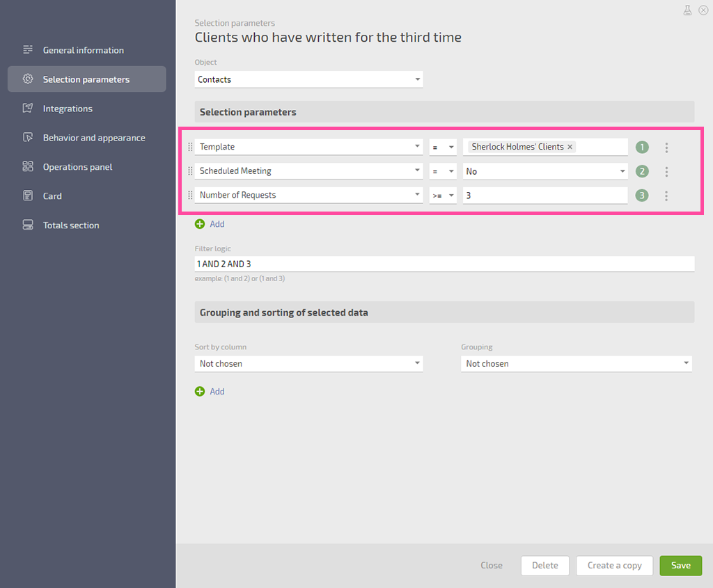Viewport: 713px width, 588px height.
Task: Click the Grouping and sorting of selected data header
Action: (x=444, y=312)
